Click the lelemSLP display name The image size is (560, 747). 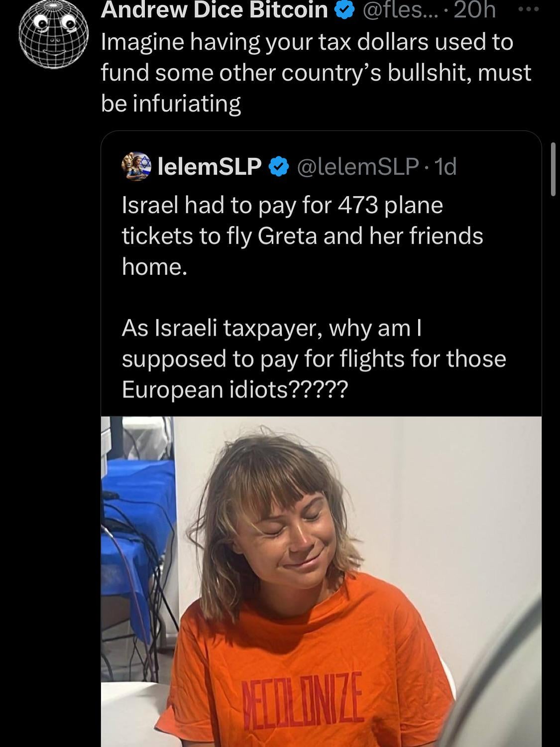pyautogui.click(x=209, y=167)
